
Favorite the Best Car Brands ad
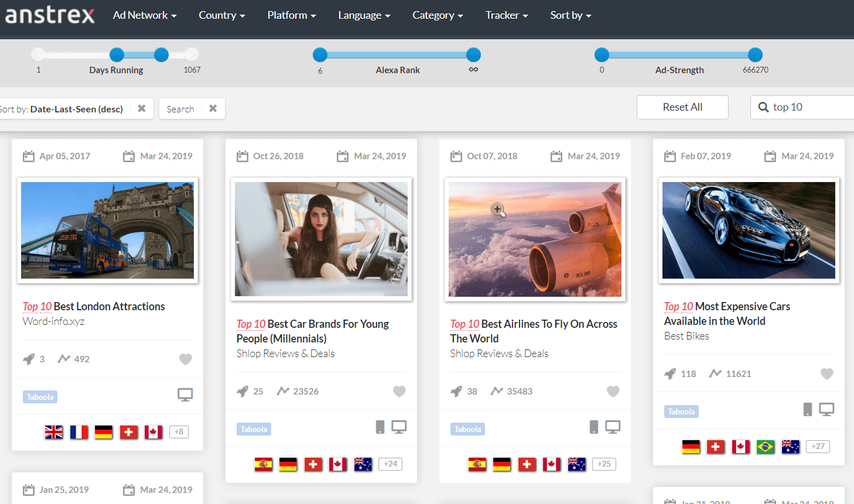399,392
